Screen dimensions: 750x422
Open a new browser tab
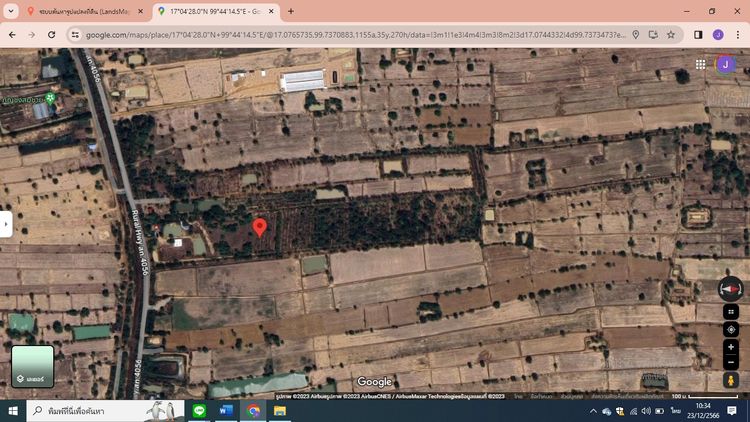point(291,11)
